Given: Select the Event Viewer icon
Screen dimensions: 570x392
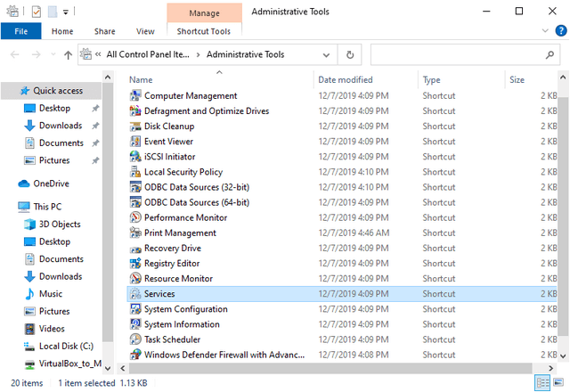Looking at the screenshot, I should tap(135, 142).
